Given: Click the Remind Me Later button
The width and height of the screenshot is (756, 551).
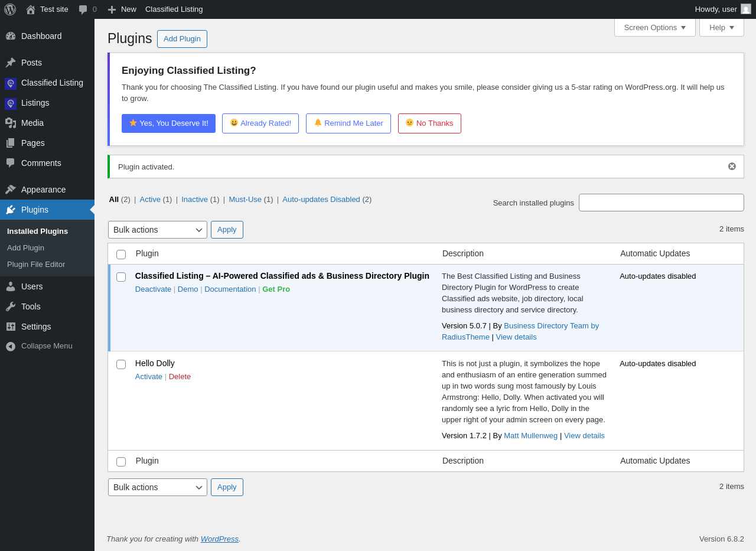Looking at the screenshot, I should [348, 123].
